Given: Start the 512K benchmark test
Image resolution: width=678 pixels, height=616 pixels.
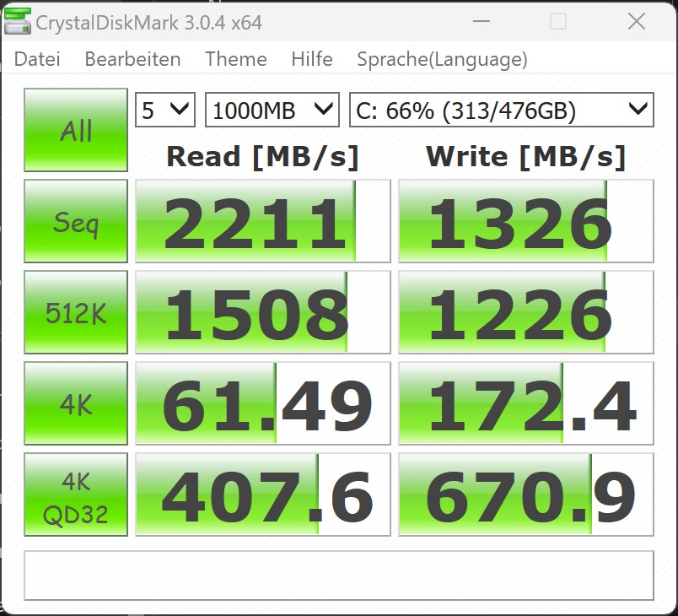Looking at the screenshot, I should (76, 312).
